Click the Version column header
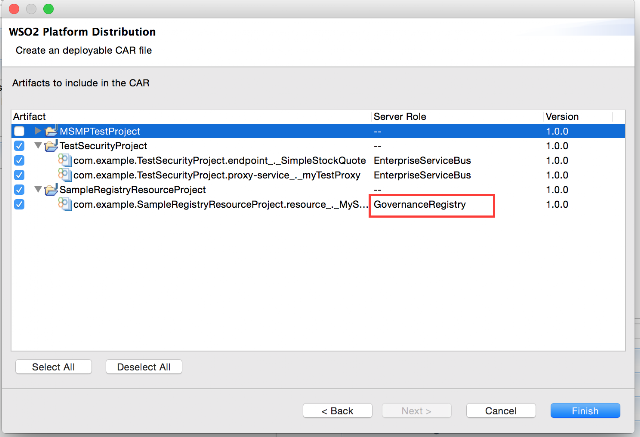The image size is (640, 437). 578,117
